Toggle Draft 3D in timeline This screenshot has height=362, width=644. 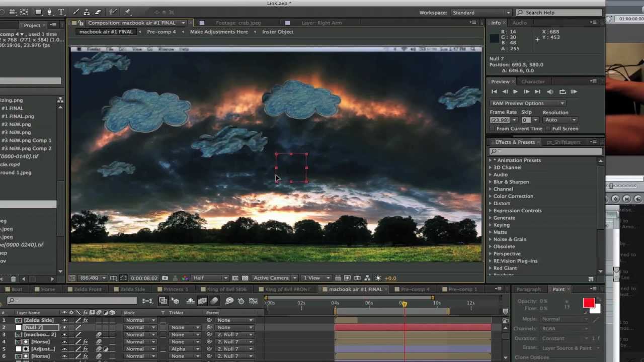pos(175,301)
